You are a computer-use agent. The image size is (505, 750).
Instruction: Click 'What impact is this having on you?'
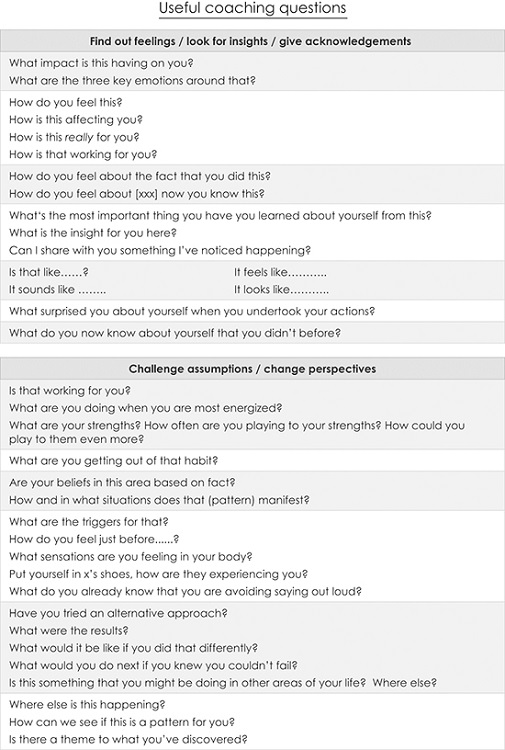pyautogui.click(x=101, y=63)
